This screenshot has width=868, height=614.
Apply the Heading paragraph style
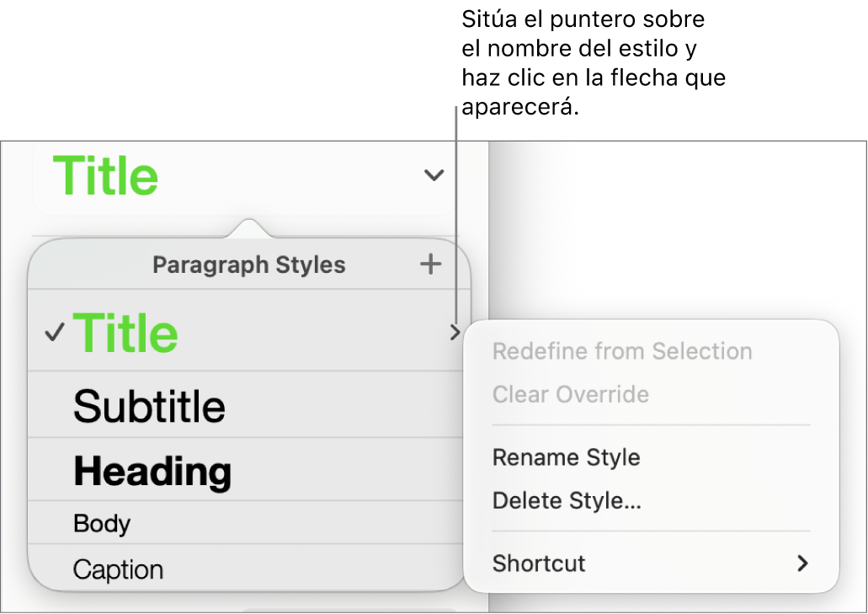coord(152,472)
